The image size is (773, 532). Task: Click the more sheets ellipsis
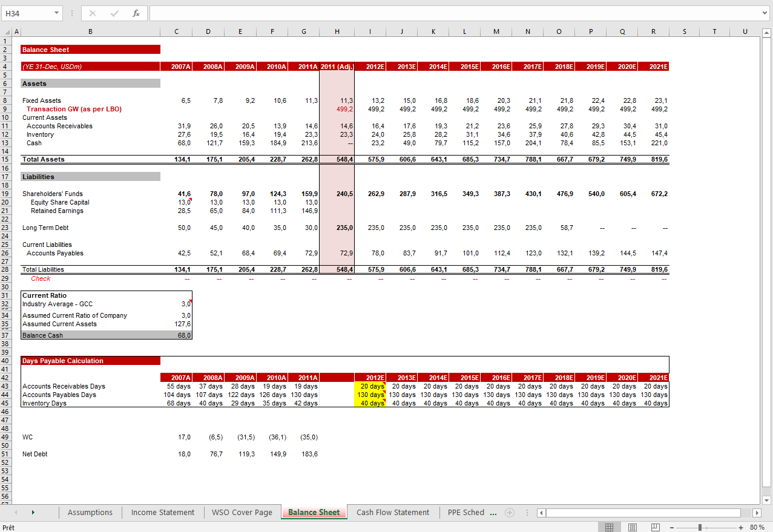(x=493, y=513)
